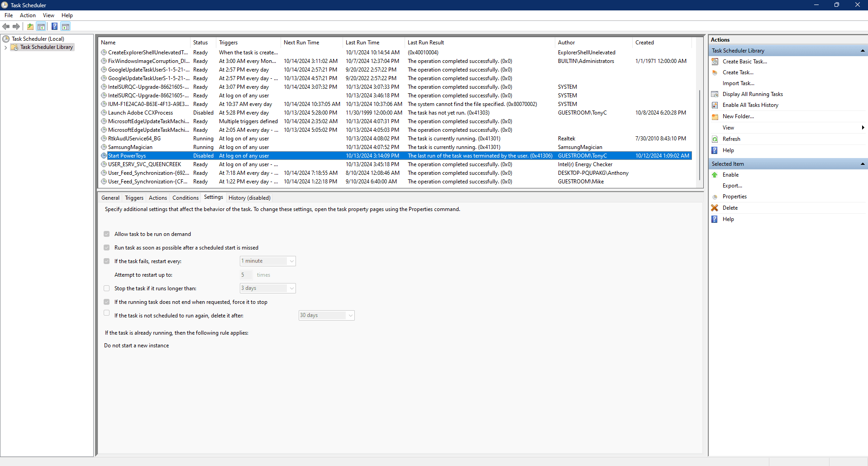Click the Create Basic Task icon
The height and width of the screenshot is (466, 868).
[715, 62]
